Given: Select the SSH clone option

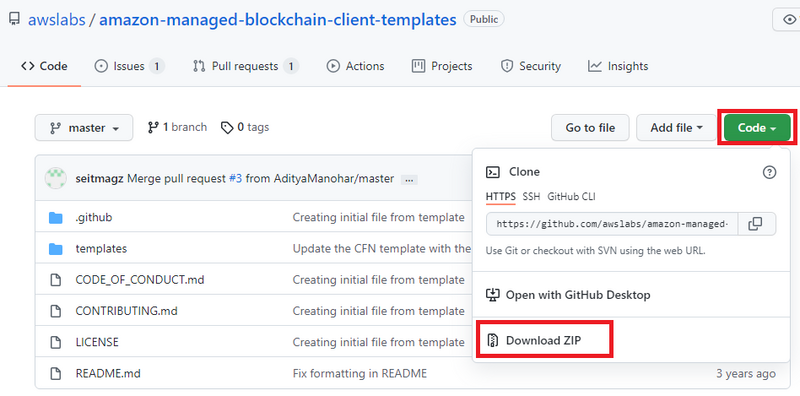Looking at the screenshot, I should coord(531,196).
